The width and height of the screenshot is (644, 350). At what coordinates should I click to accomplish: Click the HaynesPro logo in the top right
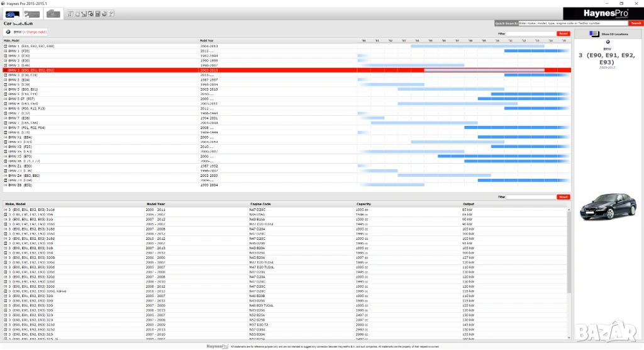(602, 12)
